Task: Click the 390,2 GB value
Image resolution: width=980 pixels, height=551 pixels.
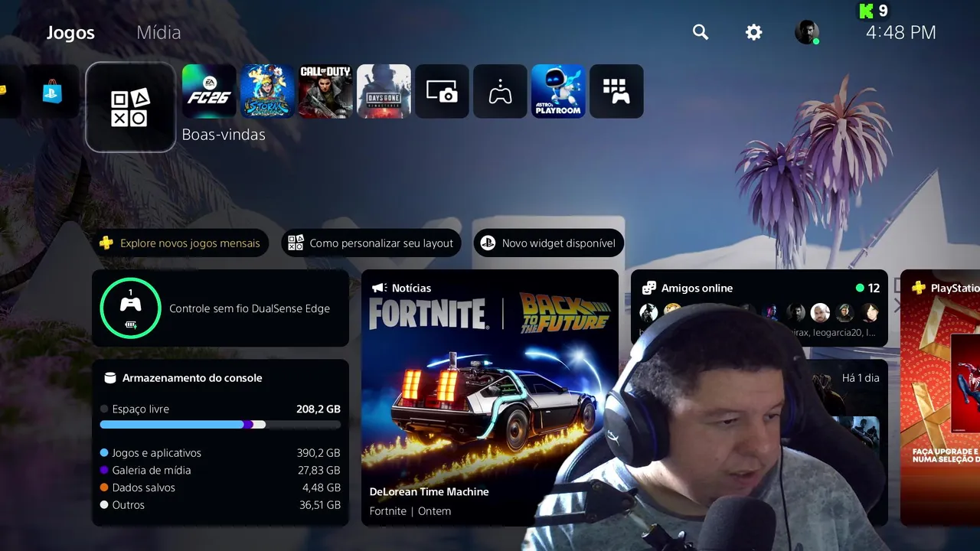Action: 318,453
